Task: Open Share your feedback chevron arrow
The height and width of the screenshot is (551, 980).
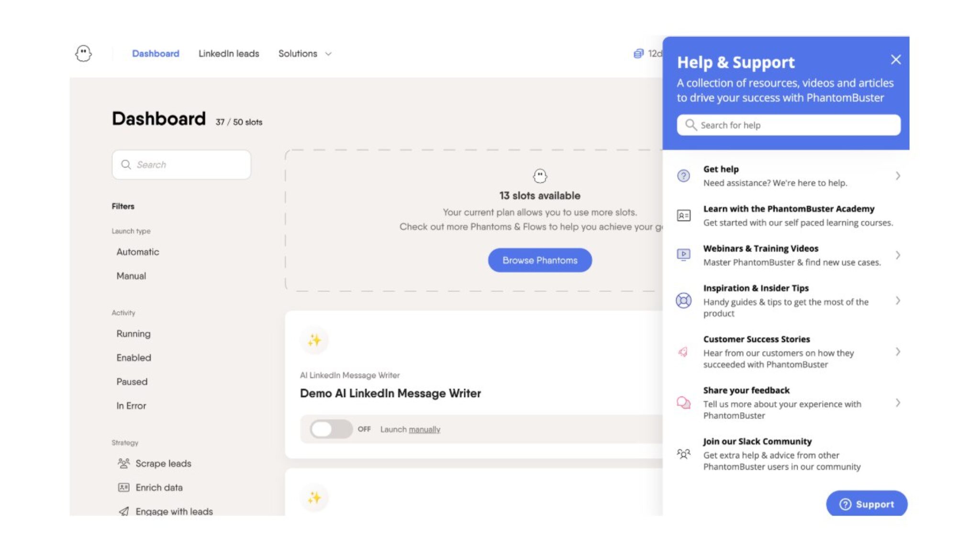Action: coord(898,403)
